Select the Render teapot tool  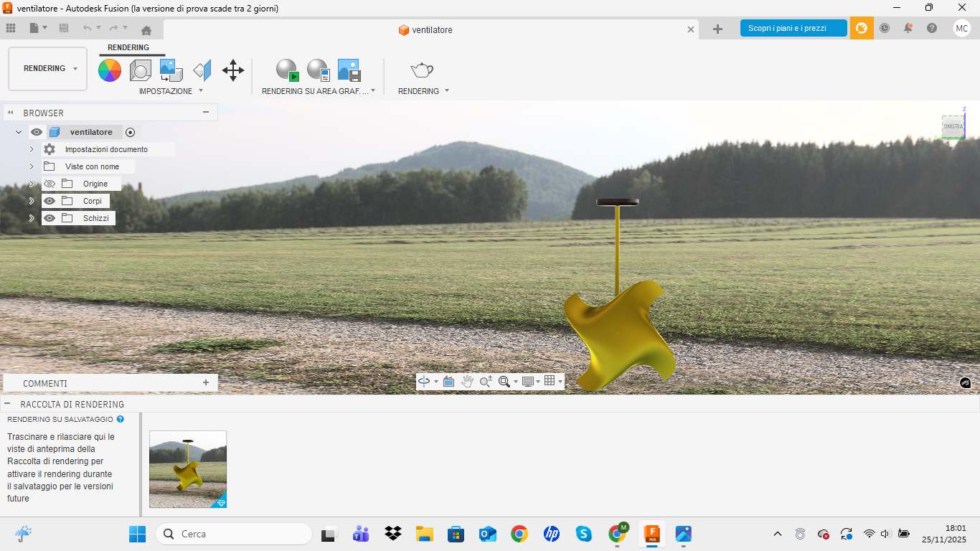(x=422, y=70)
